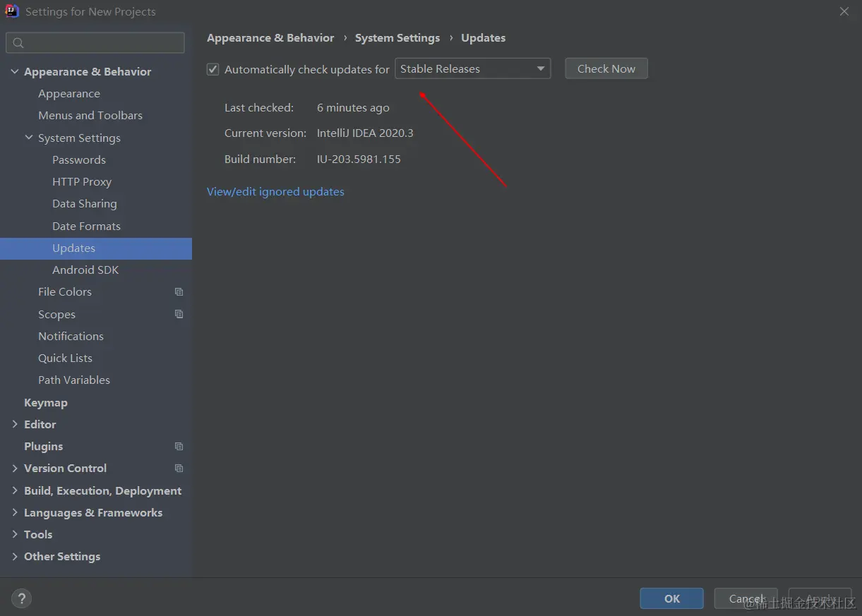
Task: Click the Apply button
Action: (820, 598)
